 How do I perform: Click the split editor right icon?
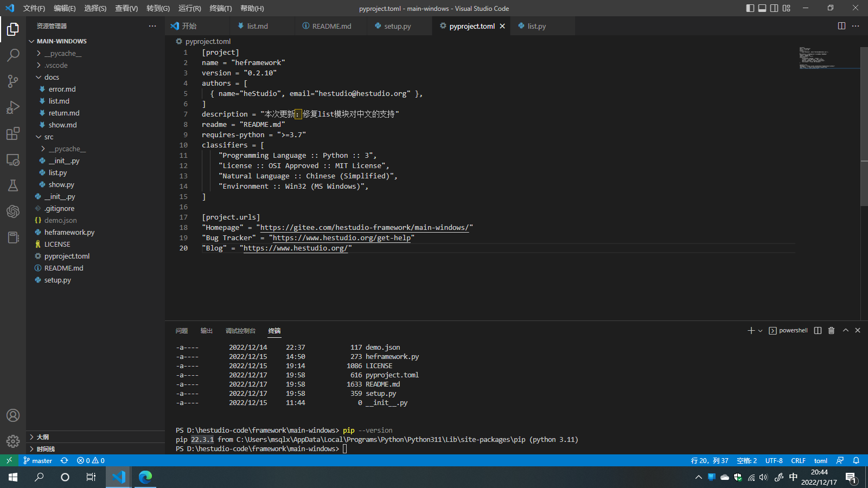point(841,26)
